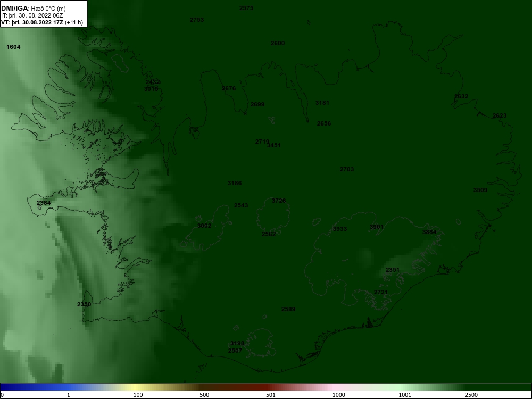
Task: Click the 2719 label
Action: pos(262,142)
